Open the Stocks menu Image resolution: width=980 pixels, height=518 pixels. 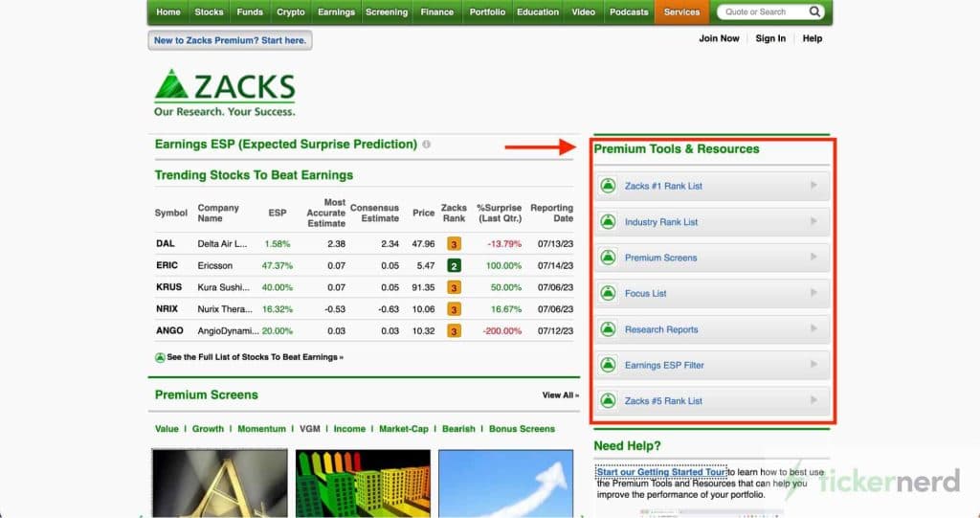click(x=209, y=11)
